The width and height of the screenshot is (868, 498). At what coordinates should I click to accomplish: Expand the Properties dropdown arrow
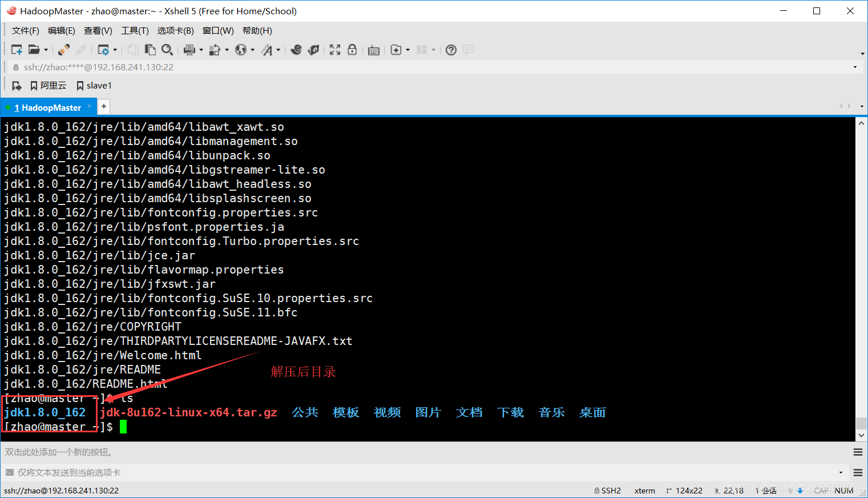(x=115, y=50)
